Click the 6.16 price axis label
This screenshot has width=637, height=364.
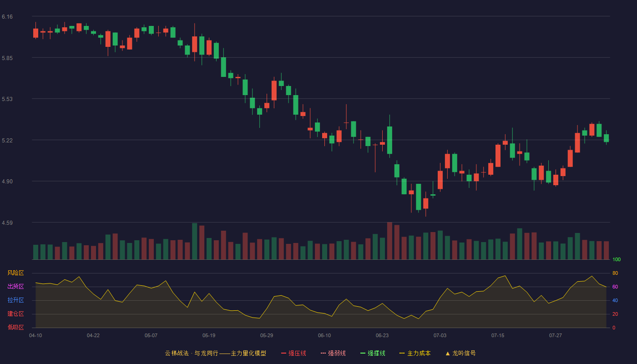[x=7, y=17]
